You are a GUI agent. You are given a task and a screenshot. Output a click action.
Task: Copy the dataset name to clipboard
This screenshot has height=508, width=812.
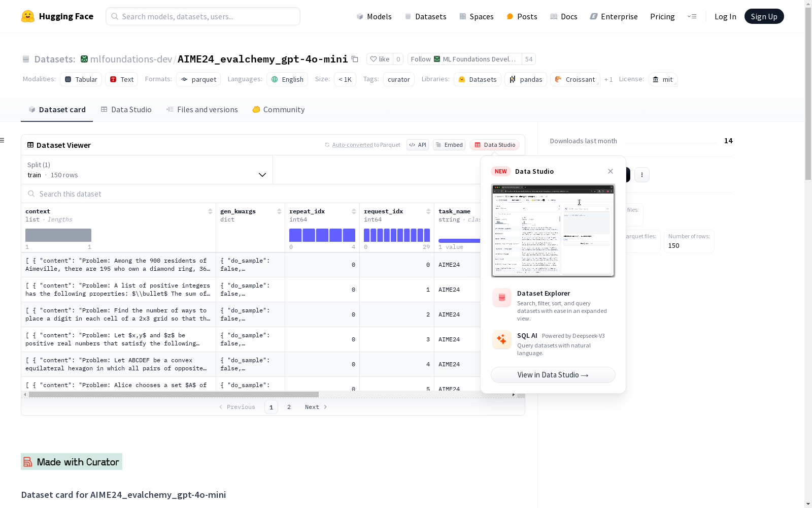click(355, 59)
